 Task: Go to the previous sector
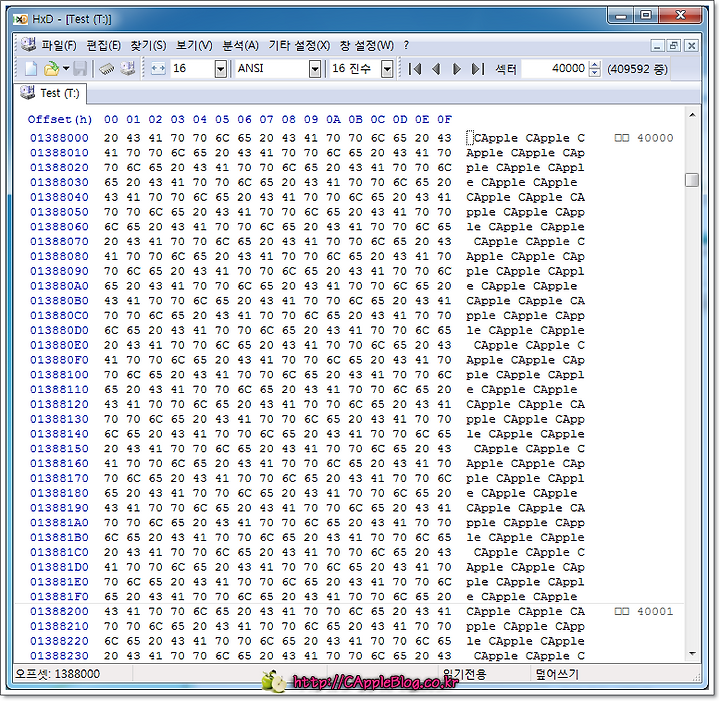pyautogui.click(x=436, y=69)
